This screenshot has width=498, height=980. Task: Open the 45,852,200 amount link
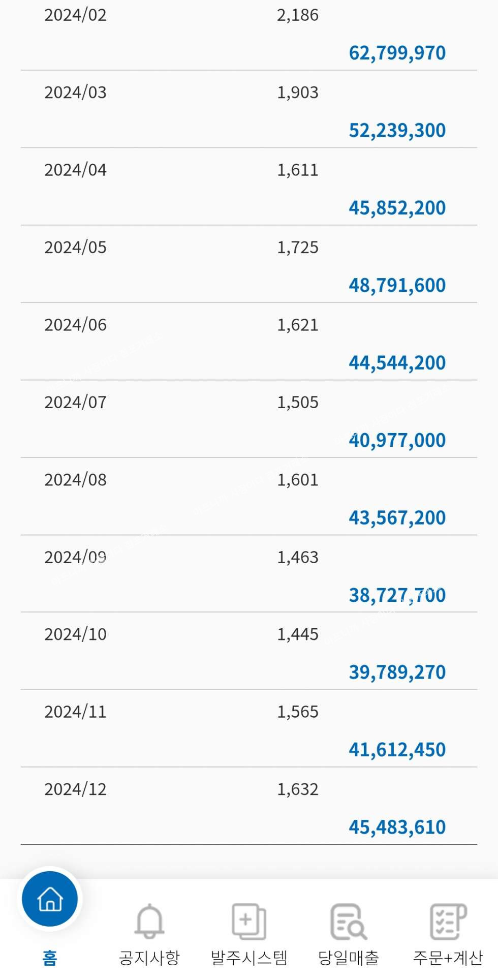pos(397,208)
